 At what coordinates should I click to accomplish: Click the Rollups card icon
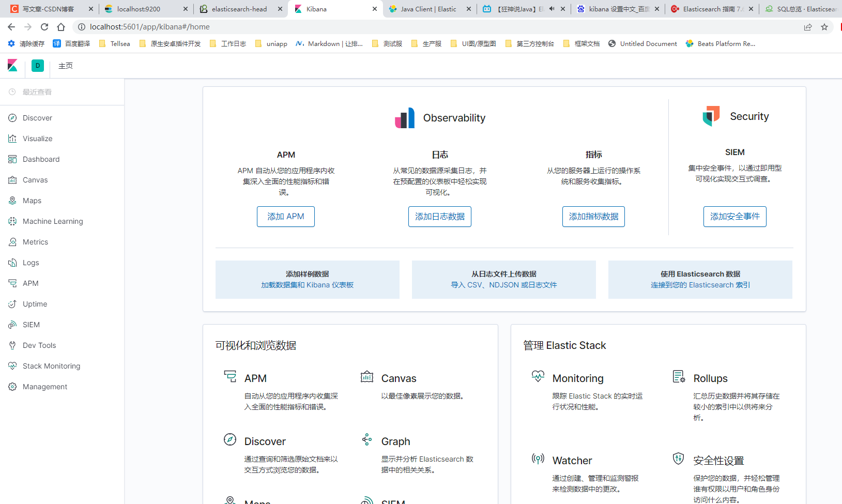tap(679, 376)
